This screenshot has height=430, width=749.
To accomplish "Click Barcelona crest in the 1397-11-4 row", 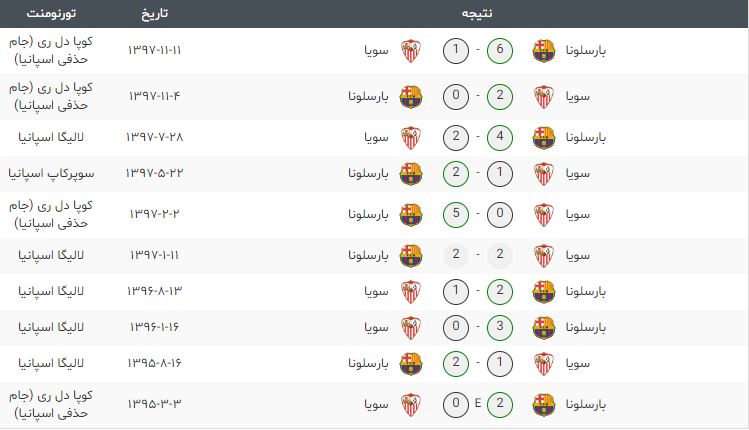I will point(411,97).
